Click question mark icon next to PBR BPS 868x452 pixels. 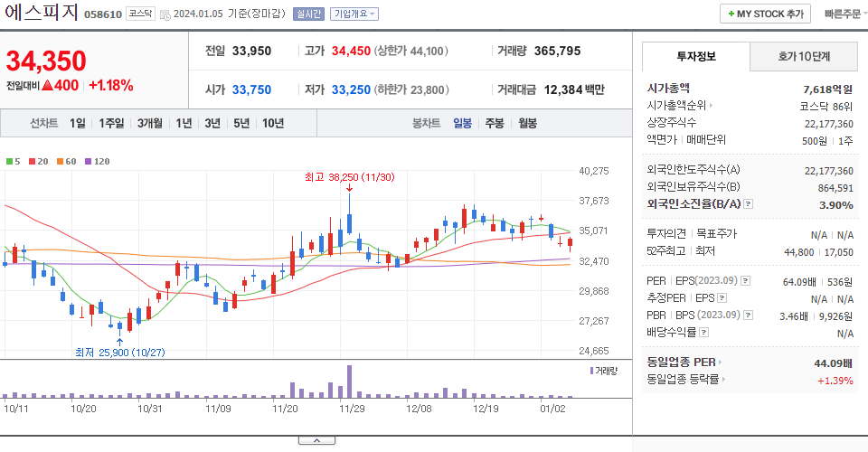coord(748,315)
